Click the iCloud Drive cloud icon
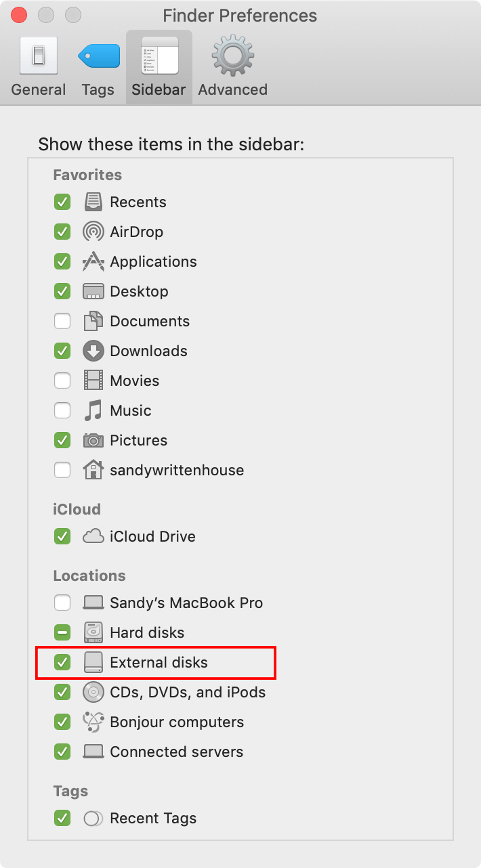 click(x=93, y=536)
